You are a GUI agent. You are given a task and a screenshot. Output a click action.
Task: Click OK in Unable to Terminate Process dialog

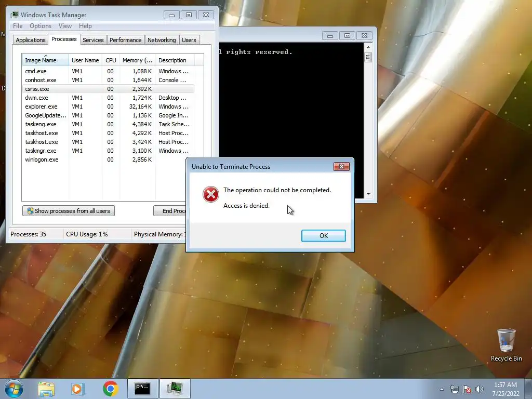pyautogui.click(x=323, y=236)
